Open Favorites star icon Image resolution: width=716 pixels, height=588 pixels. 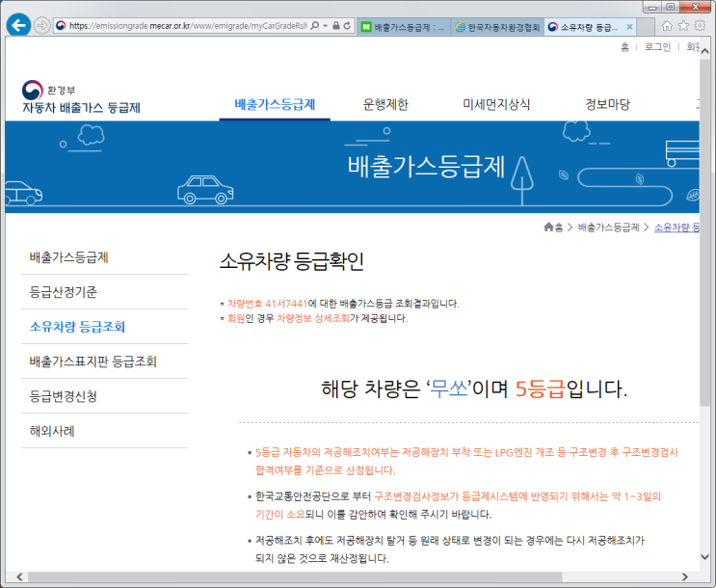(x=683, y=26)
